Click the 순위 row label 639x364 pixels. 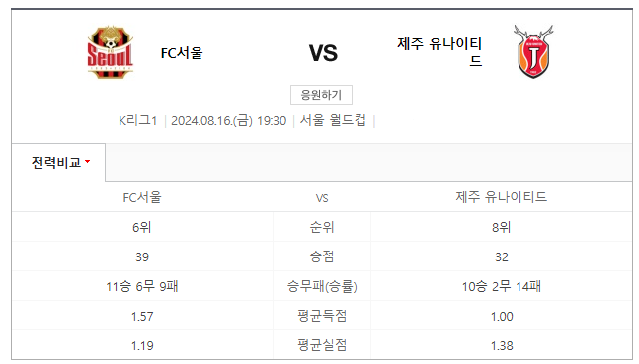(x=322, y=227)
